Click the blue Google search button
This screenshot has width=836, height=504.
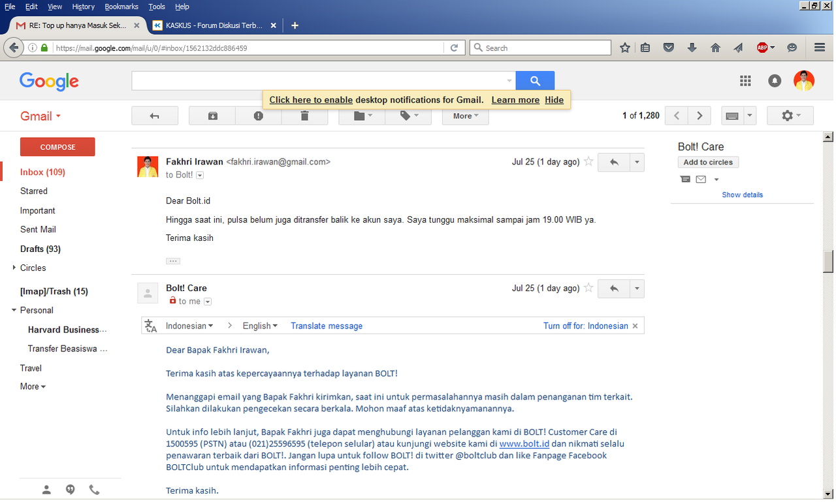click(535, 81)
